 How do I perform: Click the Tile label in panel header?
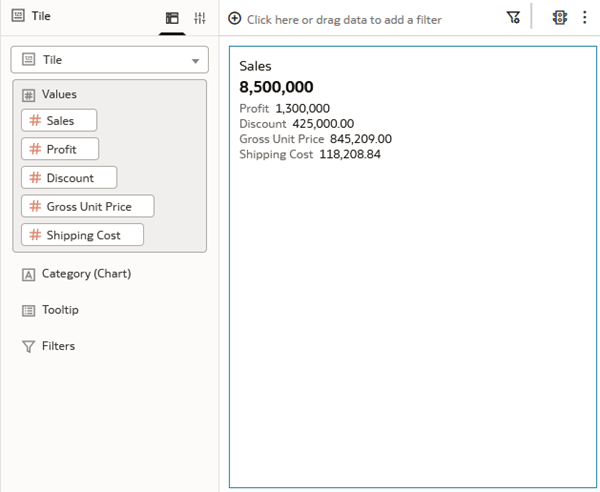(41, 16)
